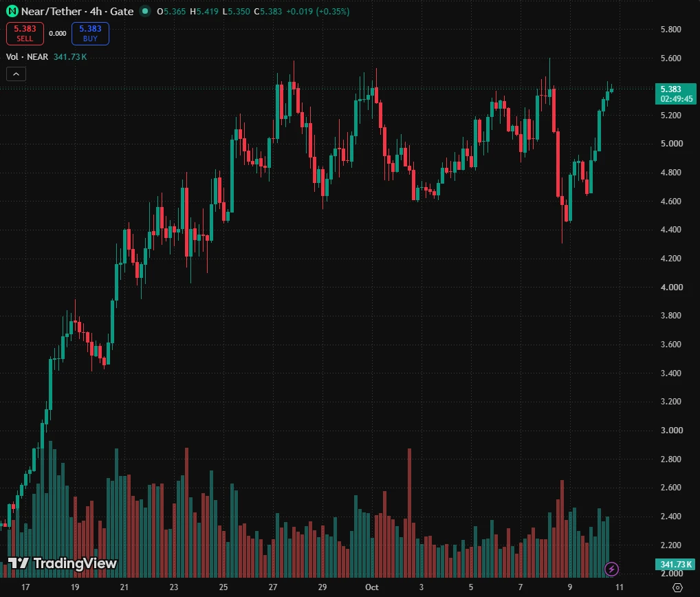Click the red SELL 5.383 button
The height and width of the screenshot is (597, 700).
click(25, 34)
